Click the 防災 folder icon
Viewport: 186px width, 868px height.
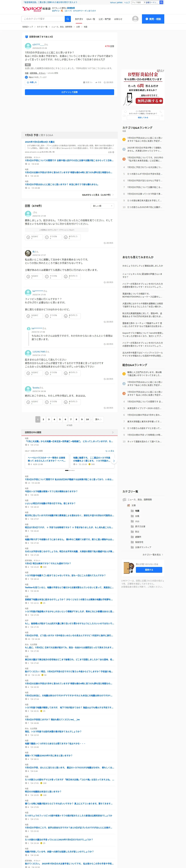[x=132, y=532]
